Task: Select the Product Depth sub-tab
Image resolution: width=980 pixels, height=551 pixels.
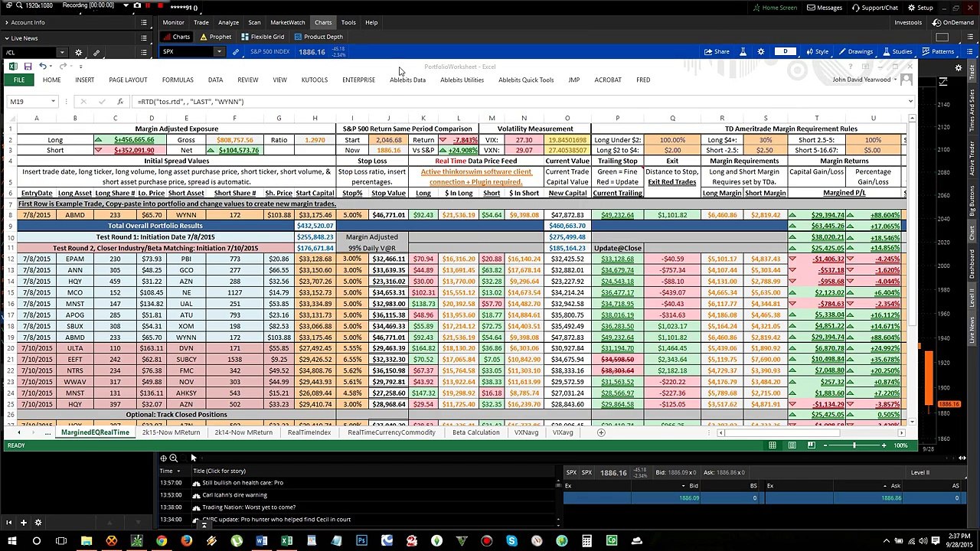Action: click(x=318, y=37)
